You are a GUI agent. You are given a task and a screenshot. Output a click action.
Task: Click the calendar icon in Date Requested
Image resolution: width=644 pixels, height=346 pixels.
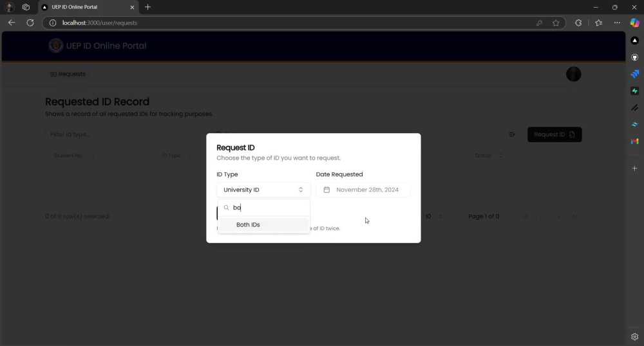point(327,190)
